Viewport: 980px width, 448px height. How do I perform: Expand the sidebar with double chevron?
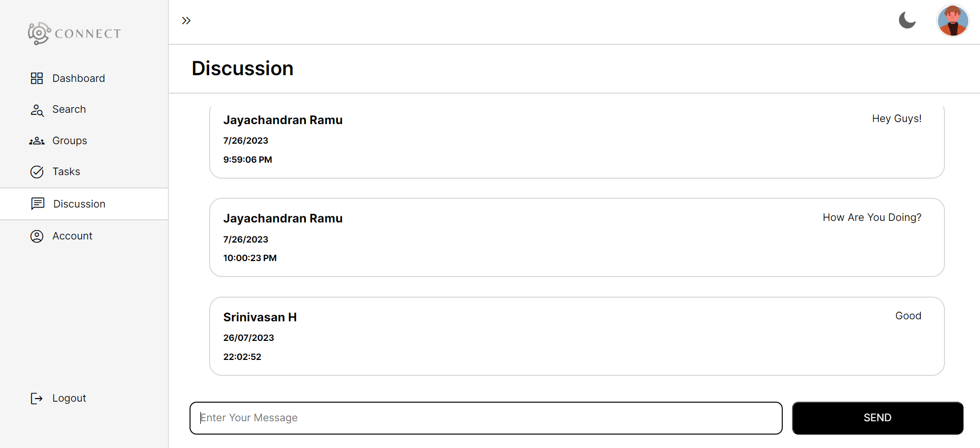(x=186, y=21)
